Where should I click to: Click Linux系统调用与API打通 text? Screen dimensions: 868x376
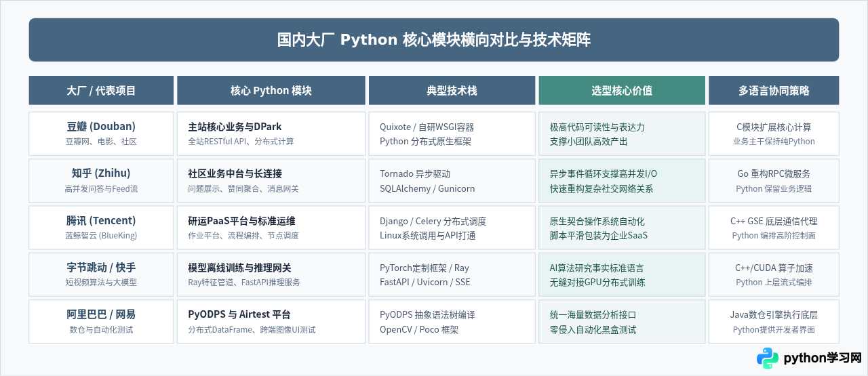click(x=428, y=236)
